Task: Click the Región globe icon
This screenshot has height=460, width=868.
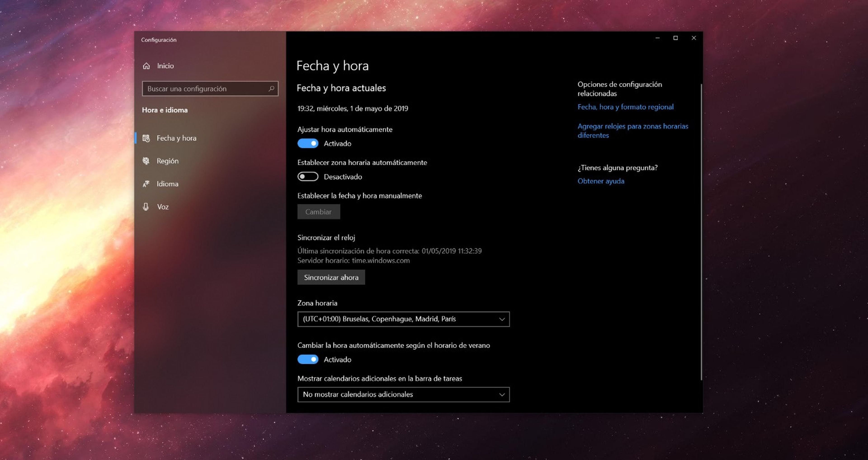Action: click(x=146, y=161)
